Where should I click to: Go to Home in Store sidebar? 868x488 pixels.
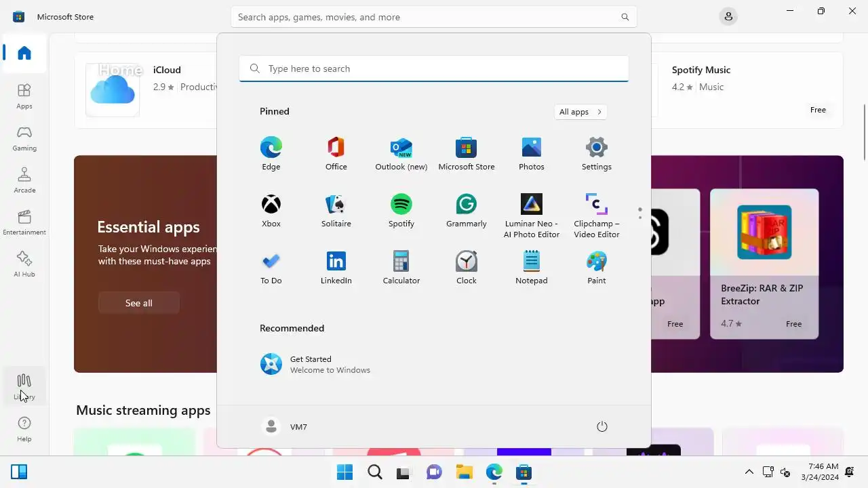[x=24, y=53]
